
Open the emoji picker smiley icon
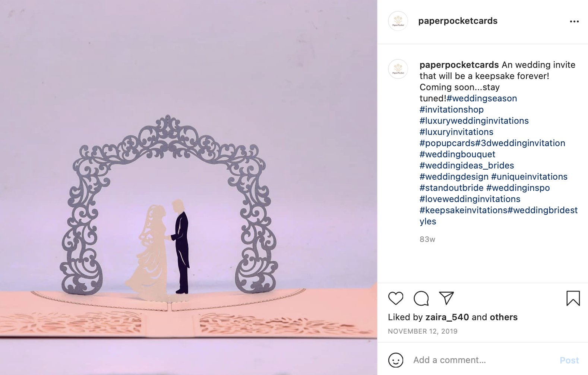coord(396,360)
